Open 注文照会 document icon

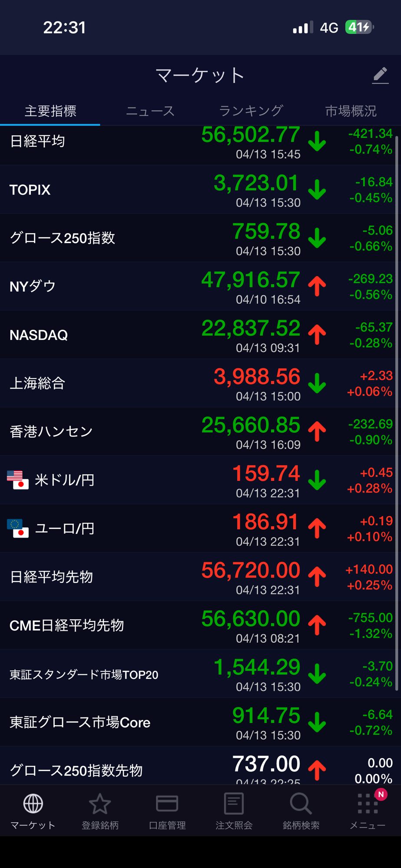(234, 804)
